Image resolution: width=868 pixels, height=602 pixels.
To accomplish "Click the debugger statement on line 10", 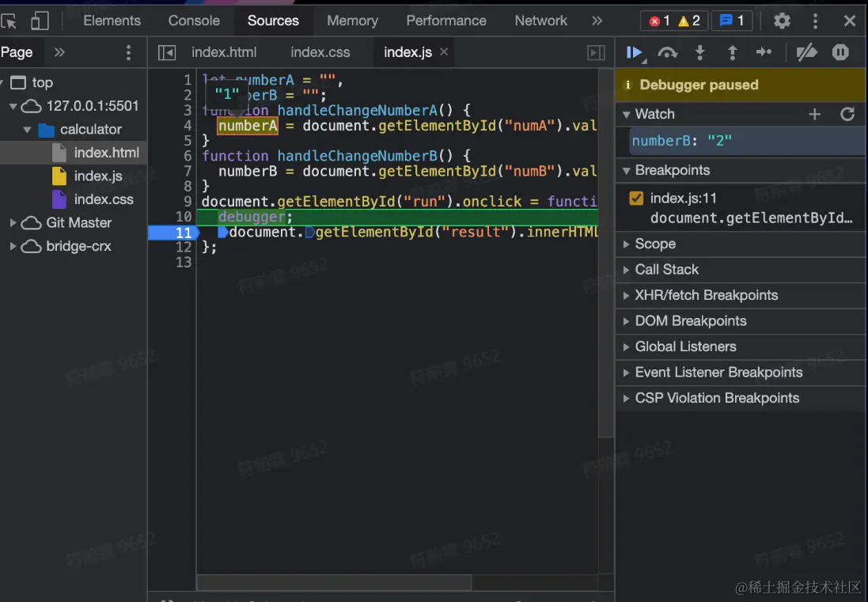I will (x=252, y=217).
